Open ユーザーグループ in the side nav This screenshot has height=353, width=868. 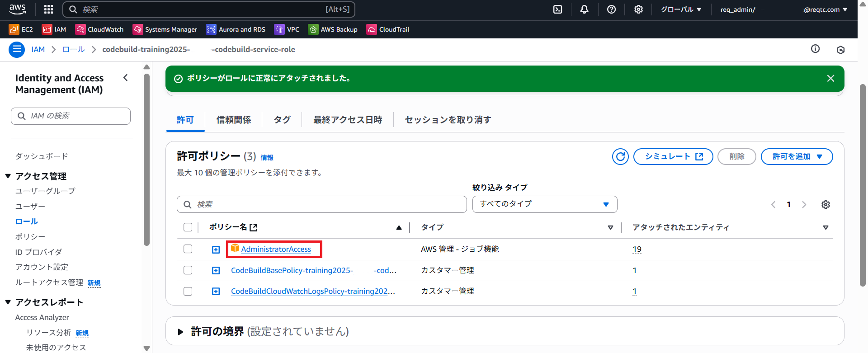45,191
